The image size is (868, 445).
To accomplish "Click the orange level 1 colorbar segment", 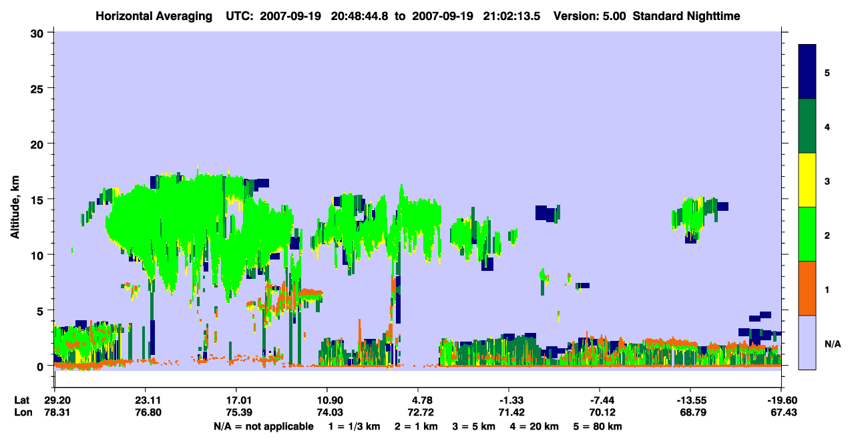I will (x=807, y=288).
